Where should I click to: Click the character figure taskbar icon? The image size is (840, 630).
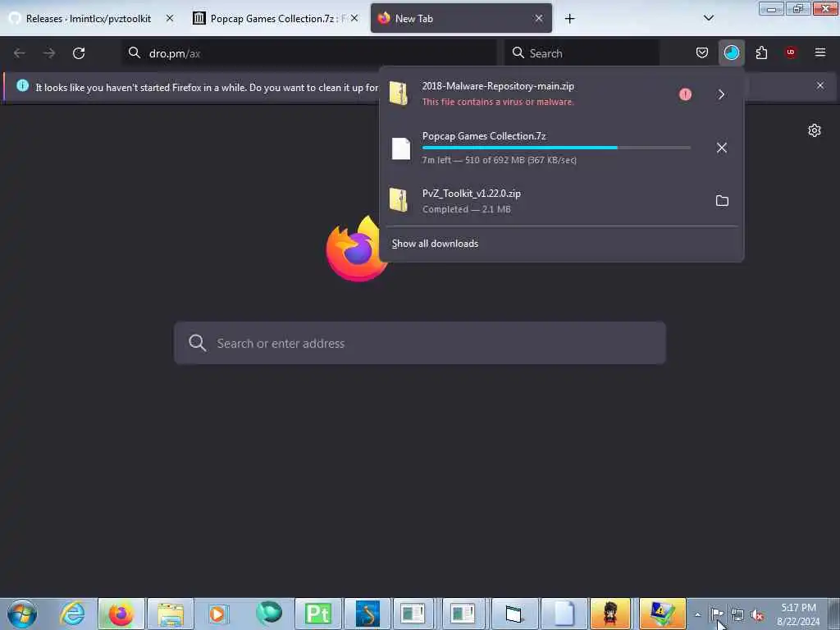610,614
